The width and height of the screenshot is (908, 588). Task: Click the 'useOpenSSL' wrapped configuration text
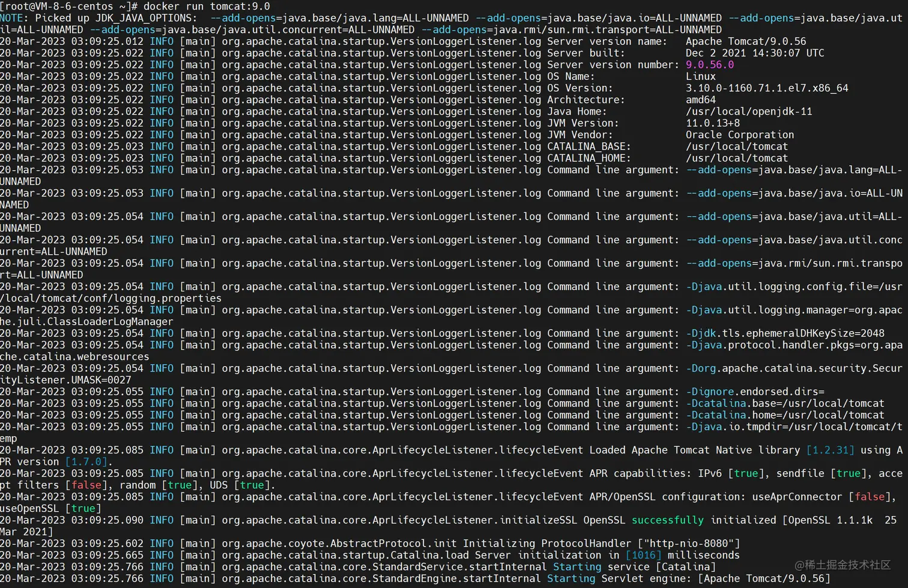pos(30,509)
